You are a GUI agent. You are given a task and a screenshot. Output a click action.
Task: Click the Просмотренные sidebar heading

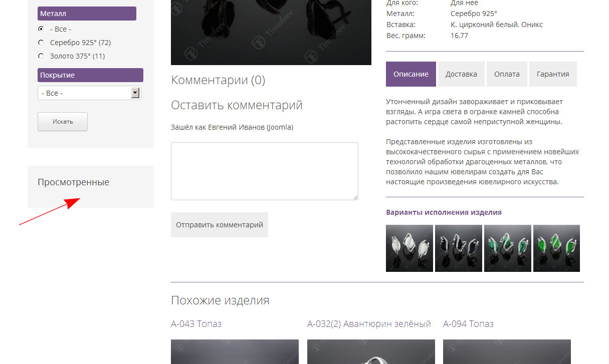[x=73, y=182]
